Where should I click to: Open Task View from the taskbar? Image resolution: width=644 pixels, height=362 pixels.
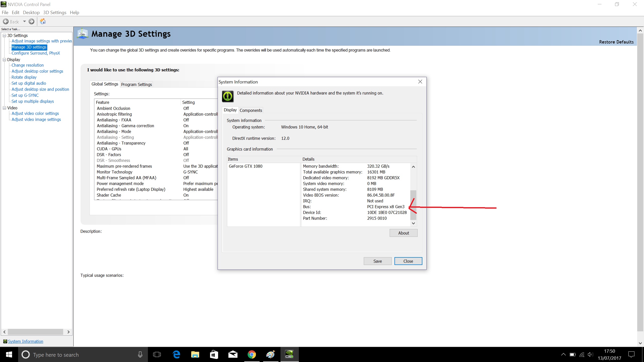coord(157,354)
